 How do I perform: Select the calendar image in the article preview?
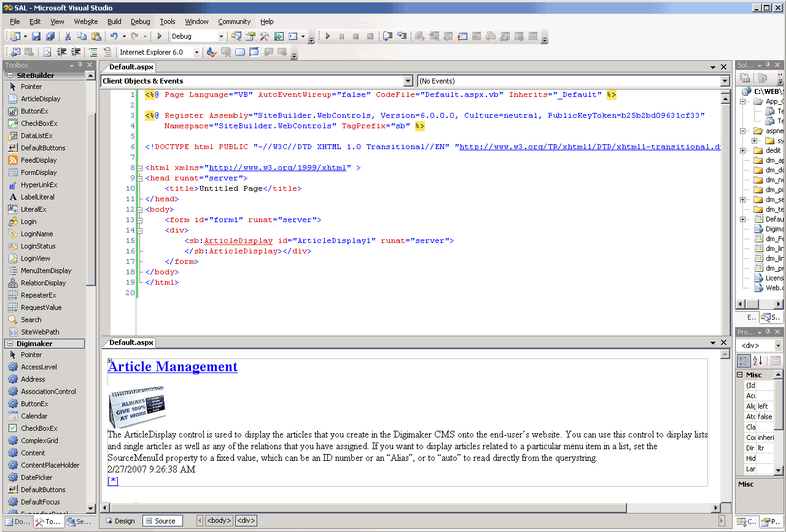[137, 407]
